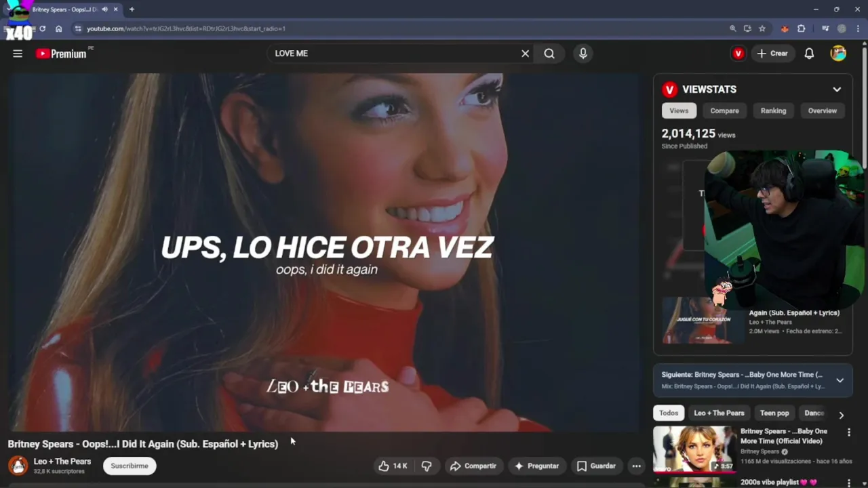Open Leo + The Pears channel name link
Image resolution: width=868 pixels, height=488 pixels.
(x=62, y=462)
